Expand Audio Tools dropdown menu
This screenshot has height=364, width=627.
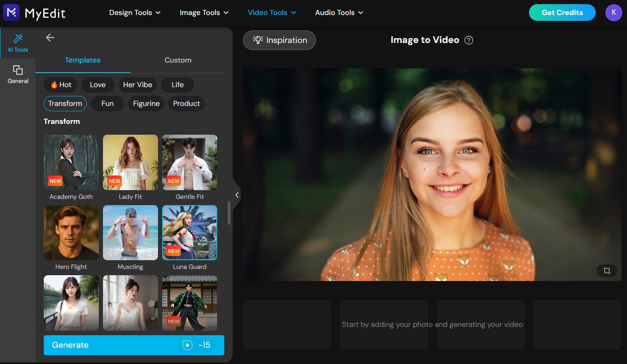pos(339,13)
